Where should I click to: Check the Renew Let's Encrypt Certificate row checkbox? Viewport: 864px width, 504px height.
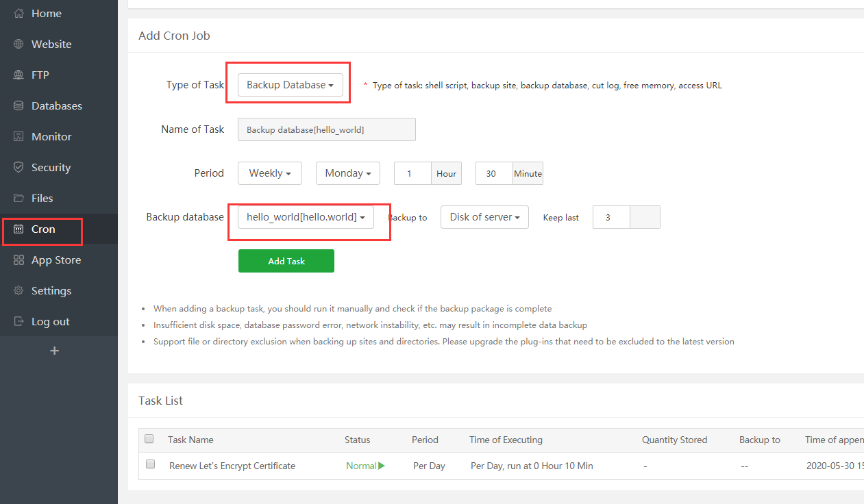[151, 464]
